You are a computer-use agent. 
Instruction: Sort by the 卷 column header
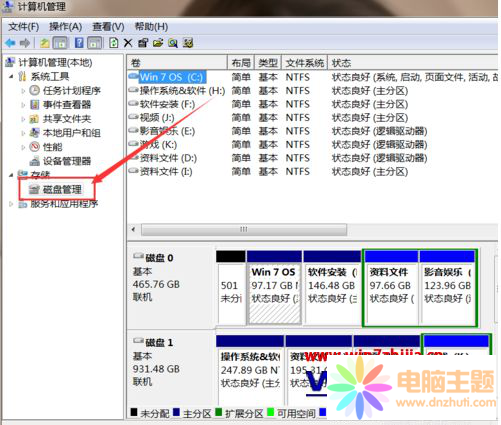[x=177, y=63]
